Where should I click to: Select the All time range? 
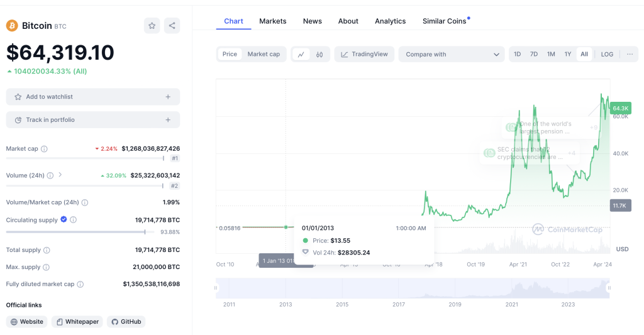584,54
